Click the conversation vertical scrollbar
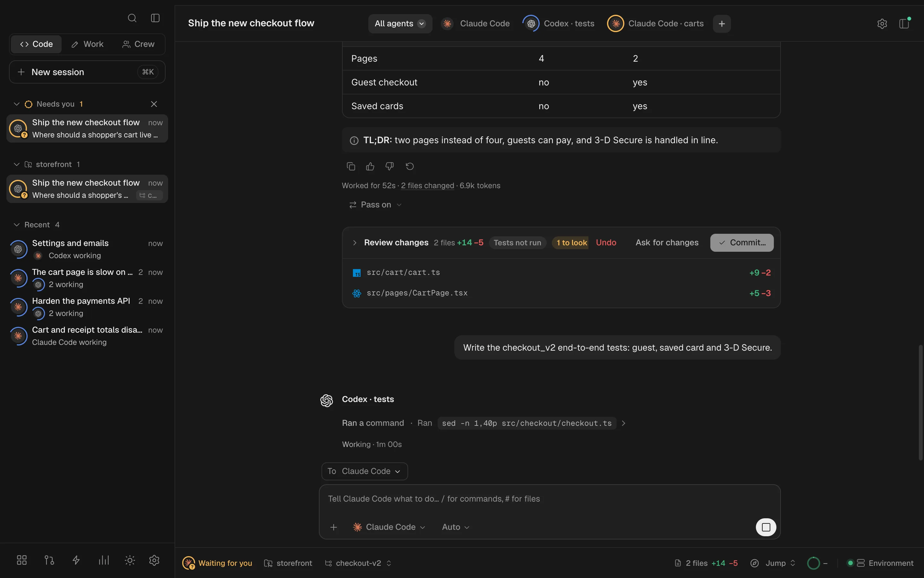Screen dimensions: 924x578 point(920,402)
